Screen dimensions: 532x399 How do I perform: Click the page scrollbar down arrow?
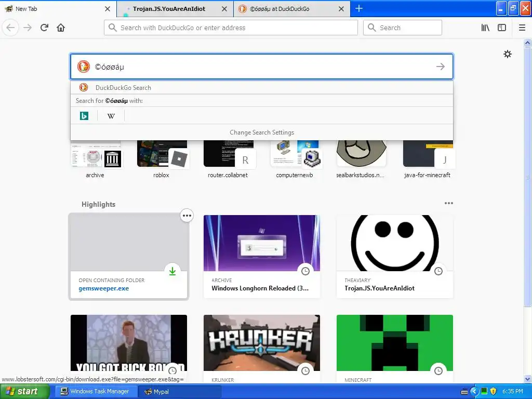[x=528, y=379]
